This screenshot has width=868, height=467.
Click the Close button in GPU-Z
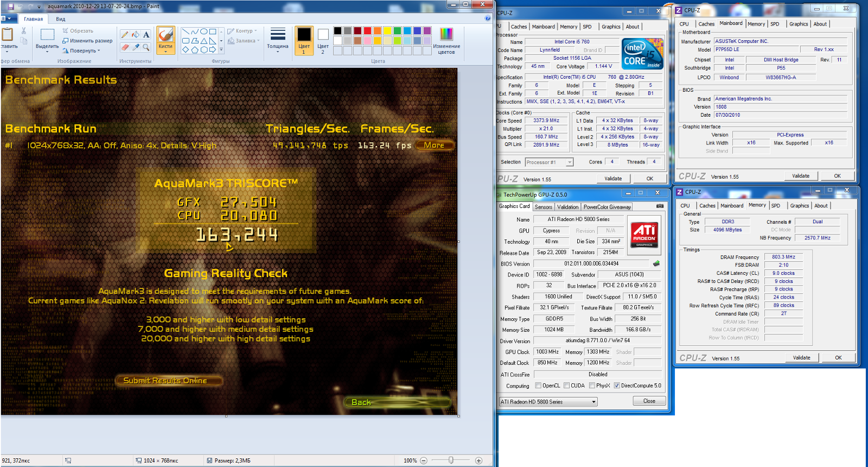[x=649, y=401]
